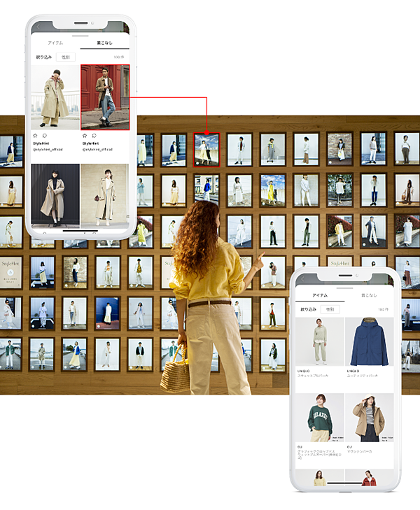The image size is (420, 510).
Task: Open the navy UNIQLO parka product
Action: [x=369, y=342]
